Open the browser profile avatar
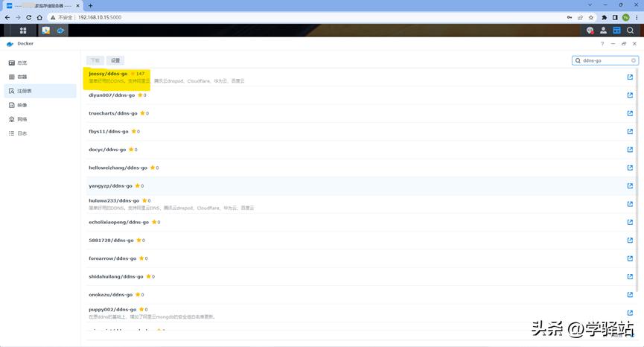 625,17
